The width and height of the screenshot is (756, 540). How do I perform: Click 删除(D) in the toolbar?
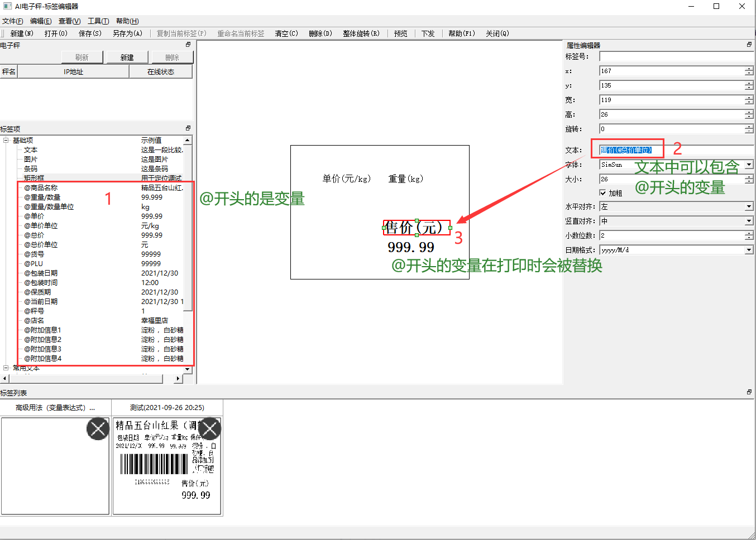320,33
